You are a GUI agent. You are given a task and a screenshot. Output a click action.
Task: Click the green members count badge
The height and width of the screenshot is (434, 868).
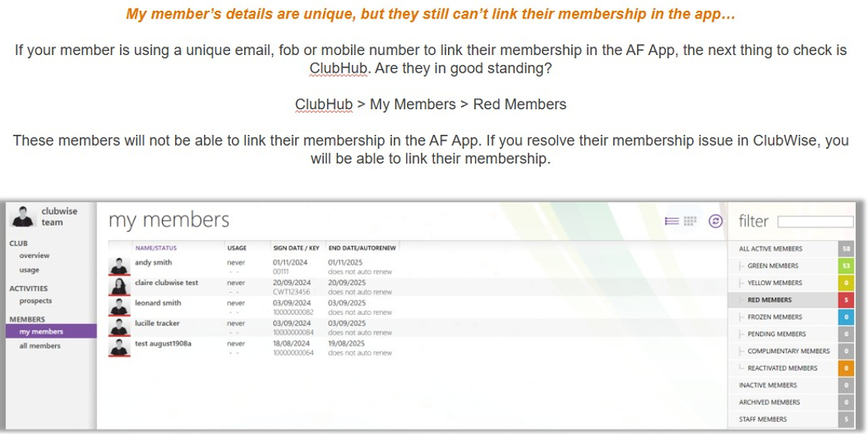(846, 266)
